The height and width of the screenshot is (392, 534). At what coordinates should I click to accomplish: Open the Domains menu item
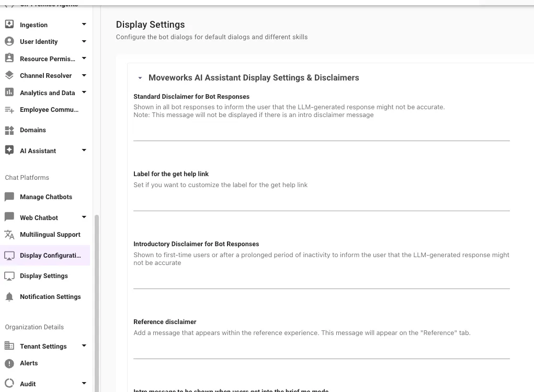tap(45, 130)
